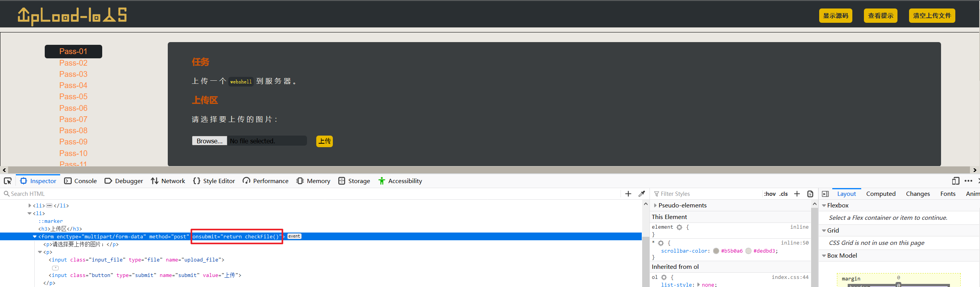Click the yellow 上传 submit button
Screen dimensions: 980x287
tap(324, 141)
